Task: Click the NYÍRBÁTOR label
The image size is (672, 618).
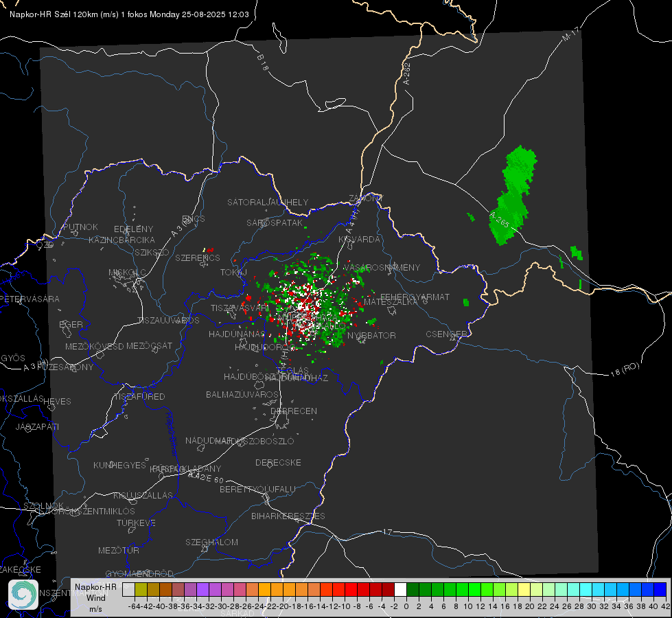Action: [x=371, y=335]
